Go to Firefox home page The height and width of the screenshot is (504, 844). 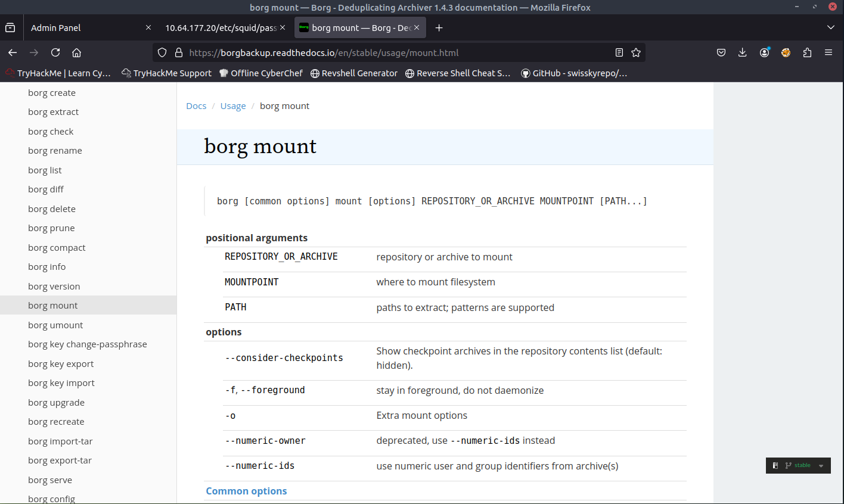(76, 52)
